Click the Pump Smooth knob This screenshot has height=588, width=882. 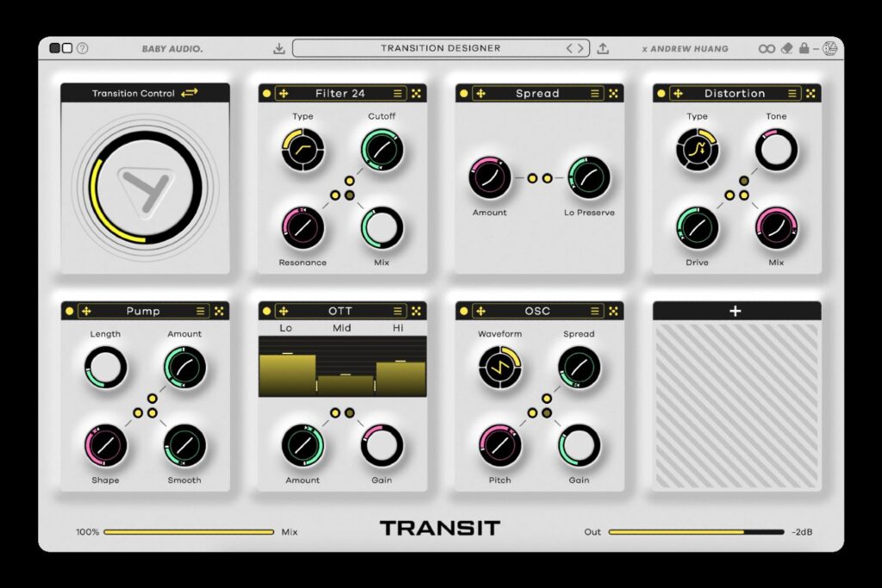[x=185, y=446]
